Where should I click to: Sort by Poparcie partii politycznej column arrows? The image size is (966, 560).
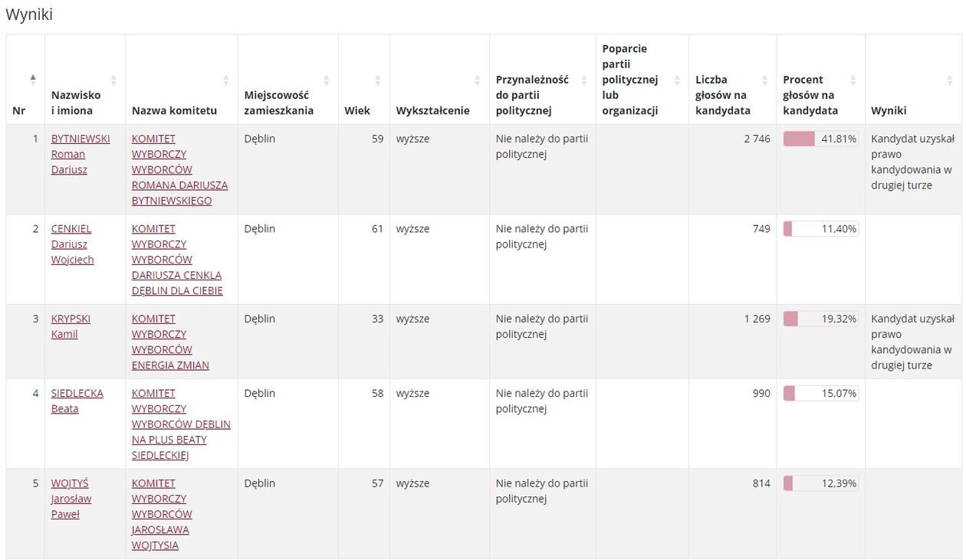pyautogui.click(x=677, y=80)
